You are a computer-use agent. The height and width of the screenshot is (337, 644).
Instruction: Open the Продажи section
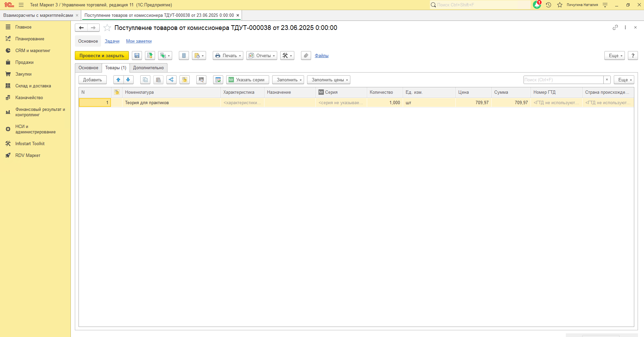(24, 62)
